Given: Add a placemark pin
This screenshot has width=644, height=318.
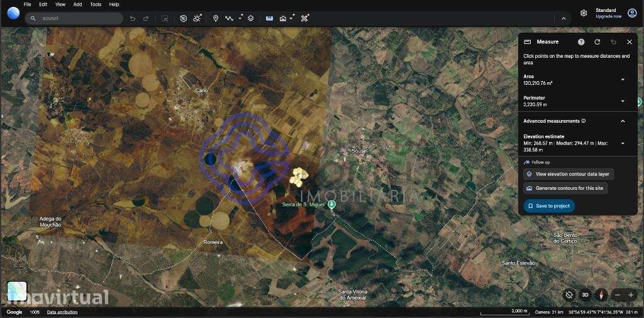Looking at the screenshot, I should point(216,18).
